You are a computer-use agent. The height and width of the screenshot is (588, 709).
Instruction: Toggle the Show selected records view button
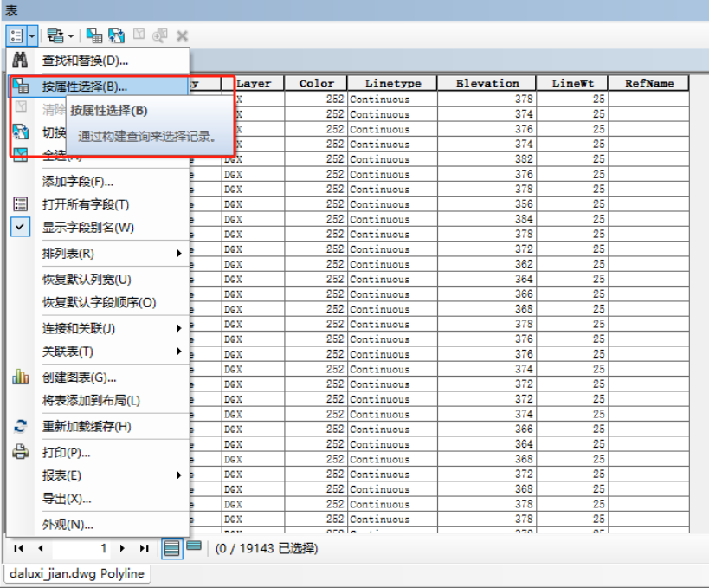point(194,546)
